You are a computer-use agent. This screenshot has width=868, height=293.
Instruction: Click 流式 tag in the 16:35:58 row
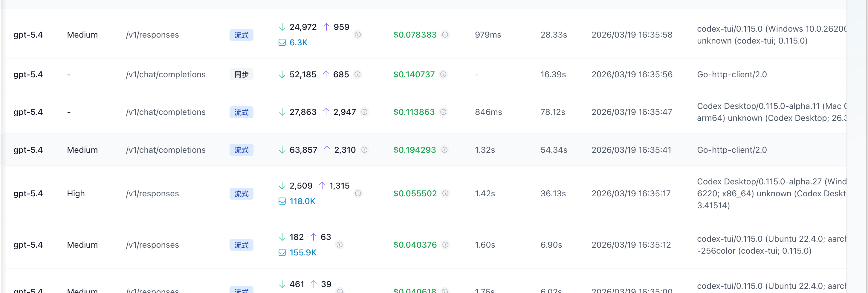click(x=241, y=35)
